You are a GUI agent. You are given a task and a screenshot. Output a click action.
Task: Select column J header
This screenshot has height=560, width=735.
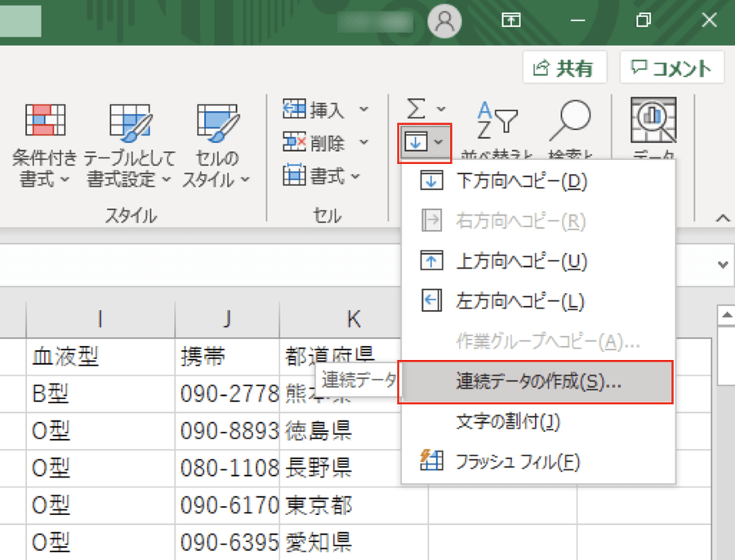227,318
